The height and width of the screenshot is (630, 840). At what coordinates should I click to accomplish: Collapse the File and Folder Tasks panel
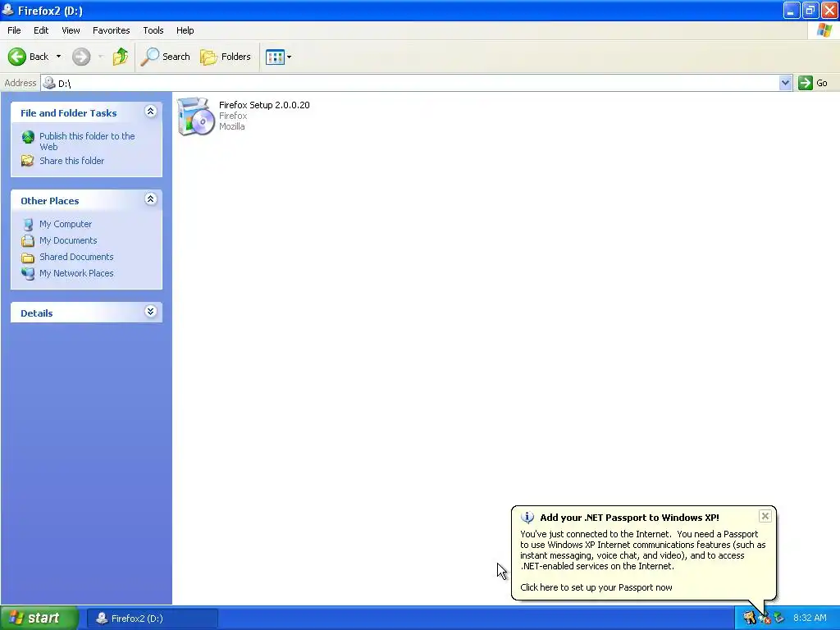tap(151, 112)
